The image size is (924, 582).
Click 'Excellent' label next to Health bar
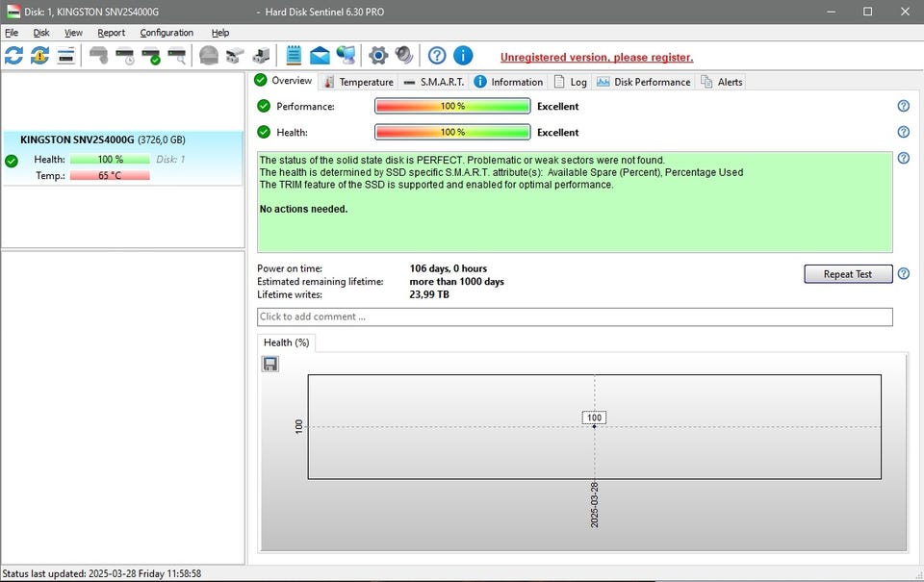coord(558,132)
